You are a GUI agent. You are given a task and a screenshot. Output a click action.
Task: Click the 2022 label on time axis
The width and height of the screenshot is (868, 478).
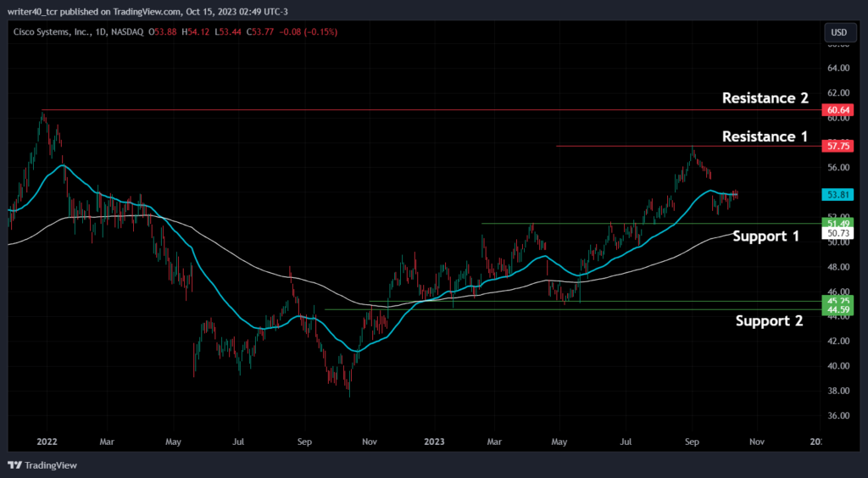[47, 442]
